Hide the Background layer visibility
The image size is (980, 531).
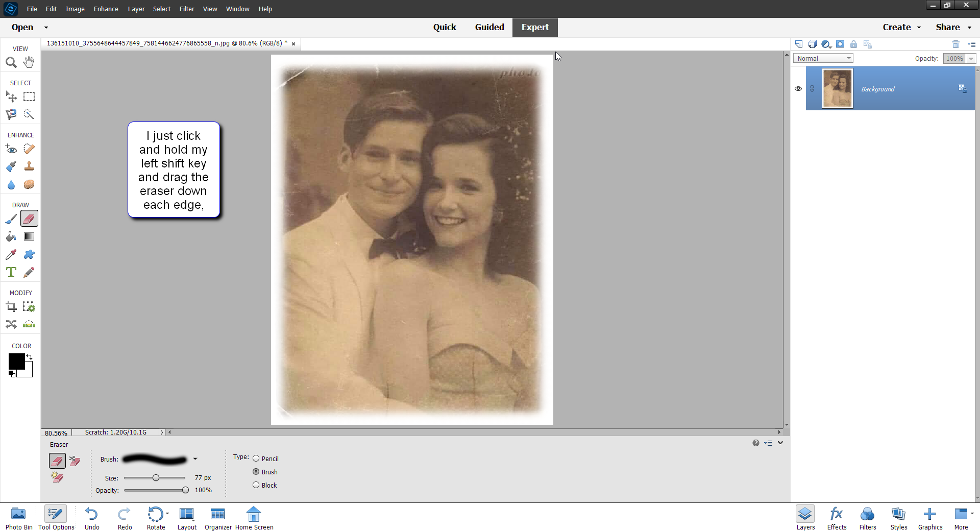pyautogui.click(x=798, y=88)
